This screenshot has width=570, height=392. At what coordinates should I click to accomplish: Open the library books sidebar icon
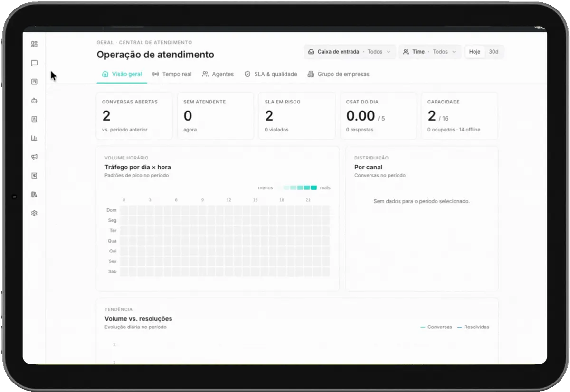34,195
